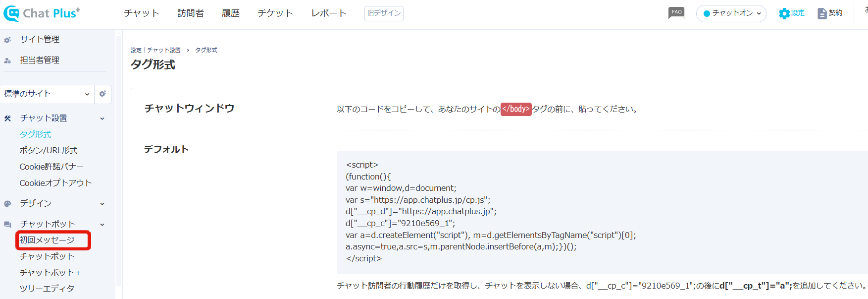Click the red </body> tag label

(x=516, y=109)
